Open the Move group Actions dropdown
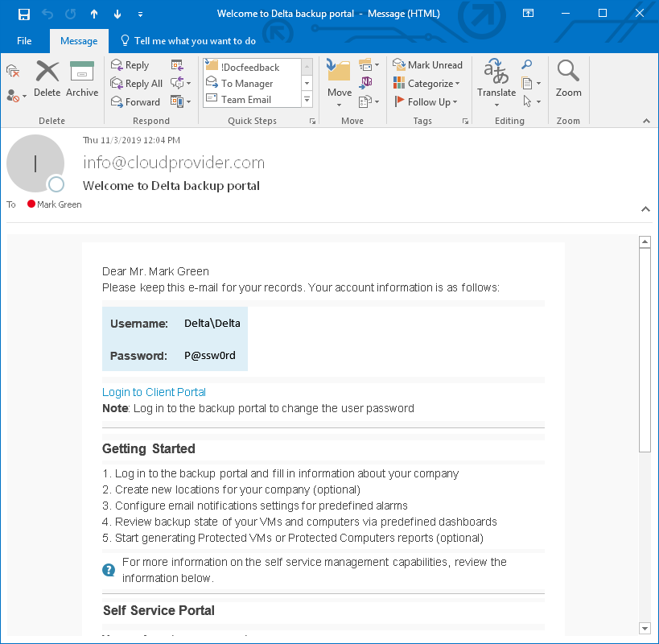Screen dimensions: 659x644 click(369, 101)
